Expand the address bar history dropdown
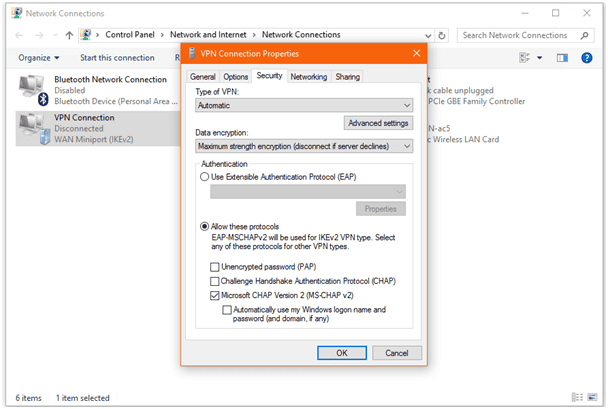 tap(428, 36)
